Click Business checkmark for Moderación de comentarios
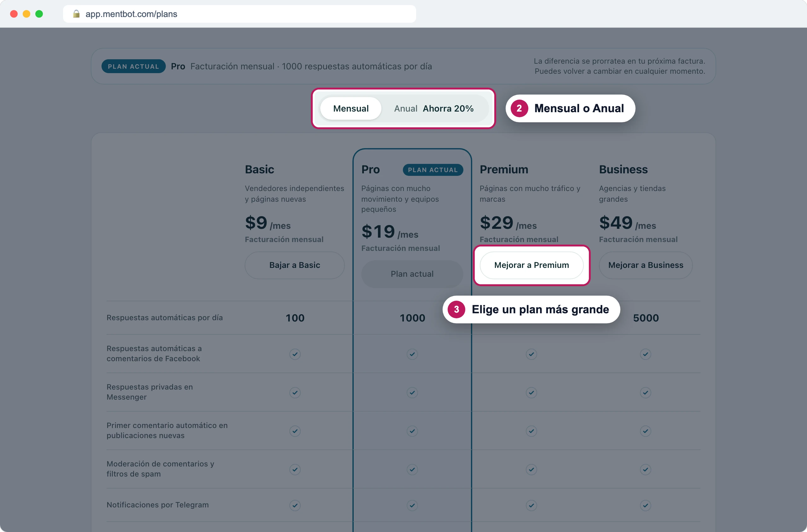Screen dimensions: 807x532 tap(646, 470)
